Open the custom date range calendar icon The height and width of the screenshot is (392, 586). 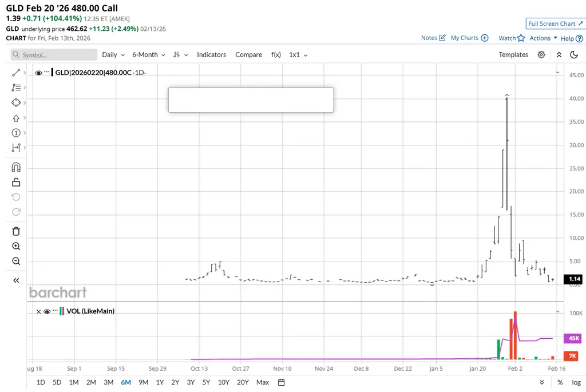tap(281, 382)
